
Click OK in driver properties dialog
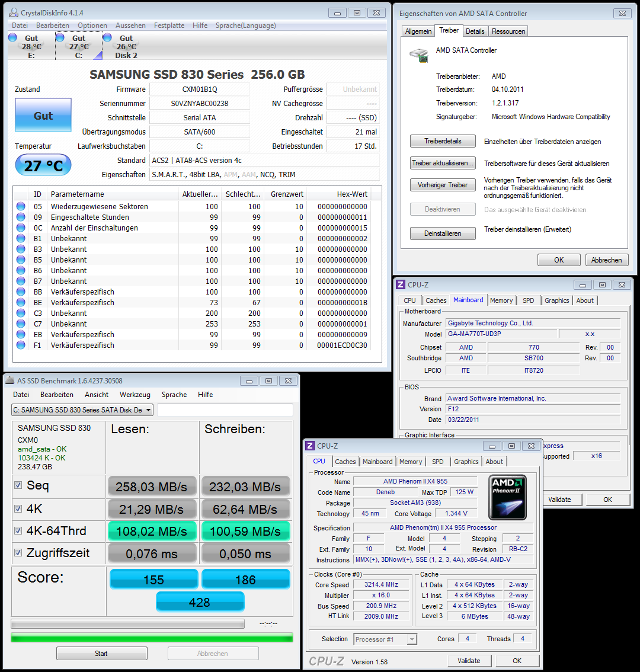click(x=559, y=260)
